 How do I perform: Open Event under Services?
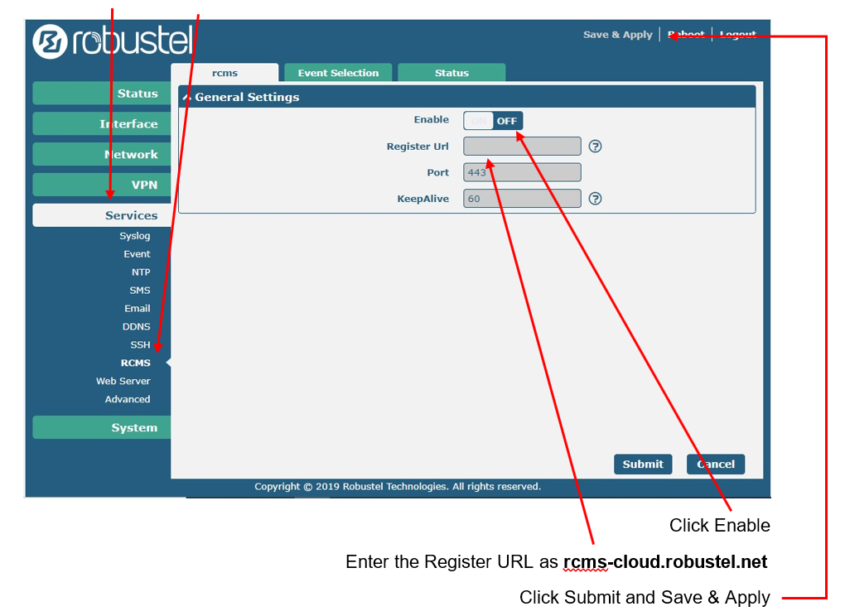[137, 254]
